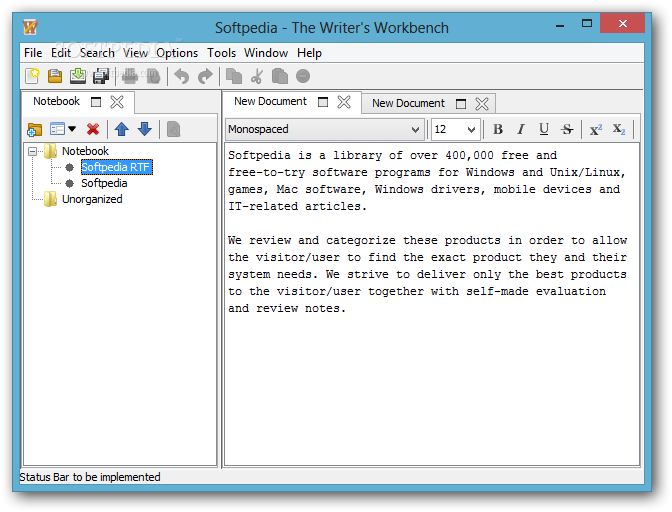
Task: Select the Notebook panel tab
Action: [57, 102]
